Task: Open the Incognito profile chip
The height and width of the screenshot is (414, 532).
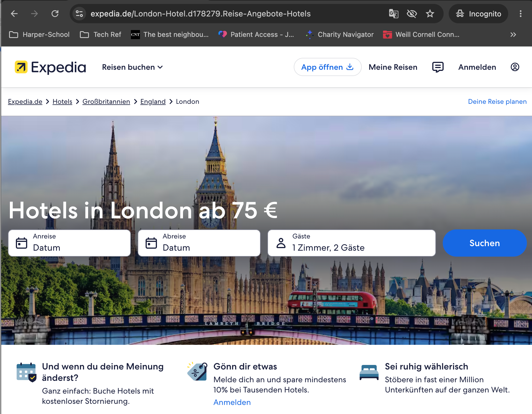Action: (478, 14)
